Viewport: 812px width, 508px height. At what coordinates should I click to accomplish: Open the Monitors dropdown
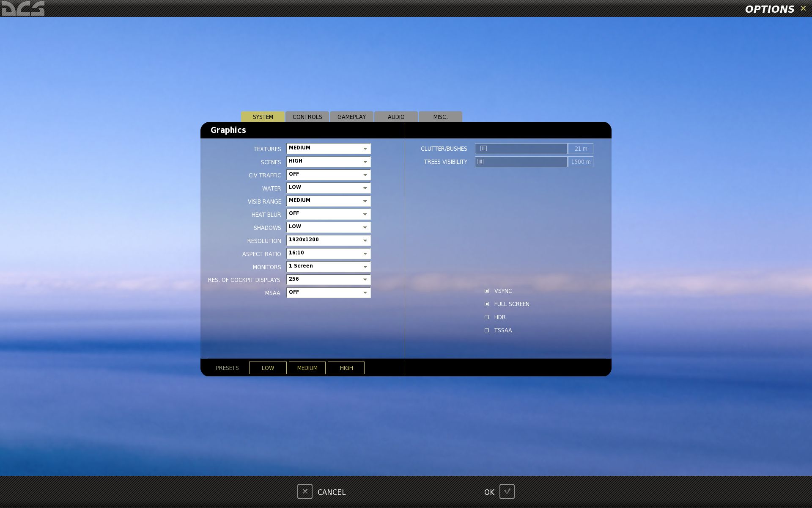point(328,267)
